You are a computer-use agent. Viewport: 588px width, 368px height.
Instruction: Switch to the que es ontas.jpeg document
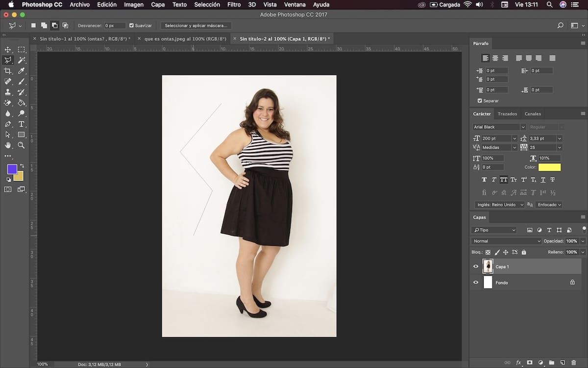click(x=185, y=39)
